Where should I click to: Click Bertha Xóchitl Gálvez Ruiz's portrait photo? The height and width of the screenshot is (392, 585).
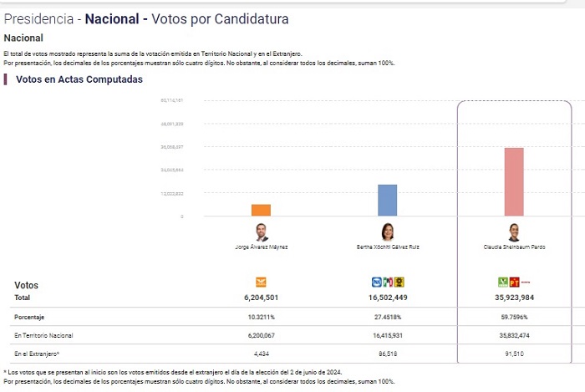388,232
